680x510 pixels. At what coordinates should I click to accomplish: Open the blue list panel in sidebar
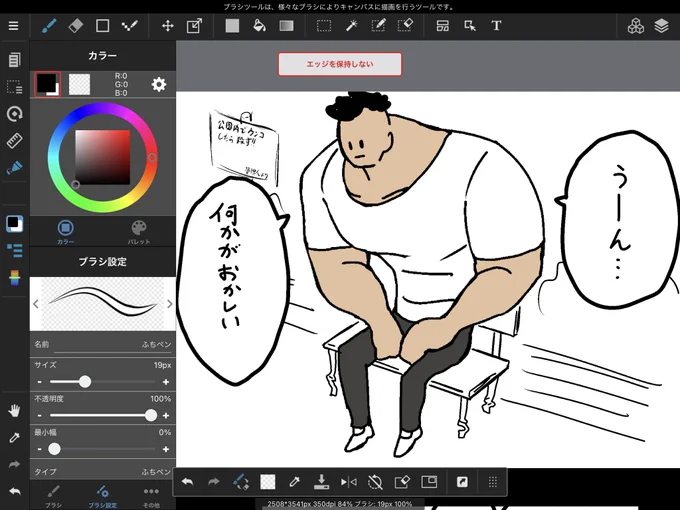tap(14, 250)
